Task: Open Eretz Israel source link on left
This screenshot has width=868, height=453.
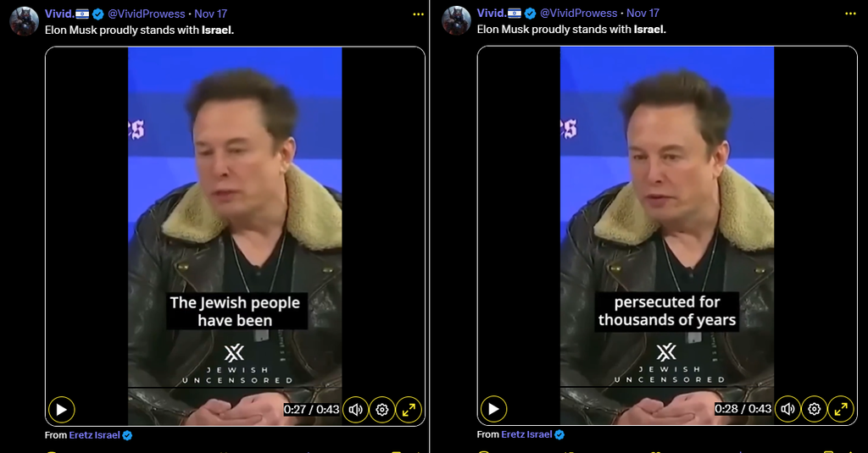Action: click(94, 435)
